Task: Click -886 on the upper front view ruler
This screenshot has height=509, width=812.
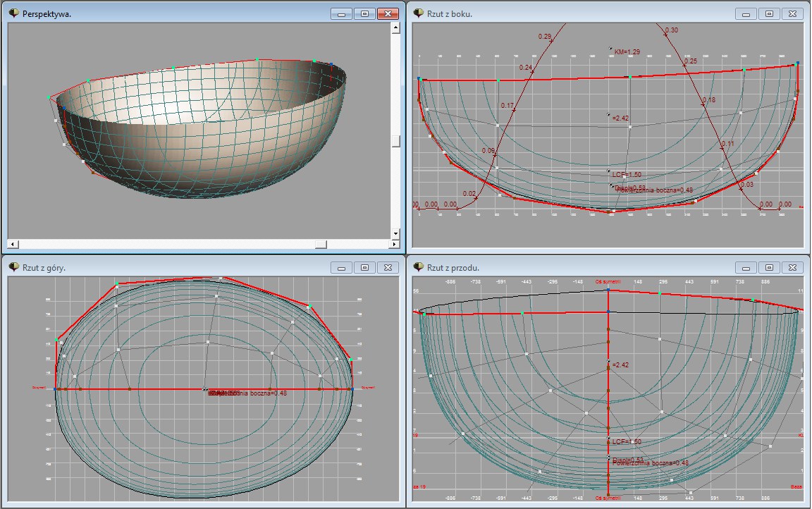Action: point(450,282)
